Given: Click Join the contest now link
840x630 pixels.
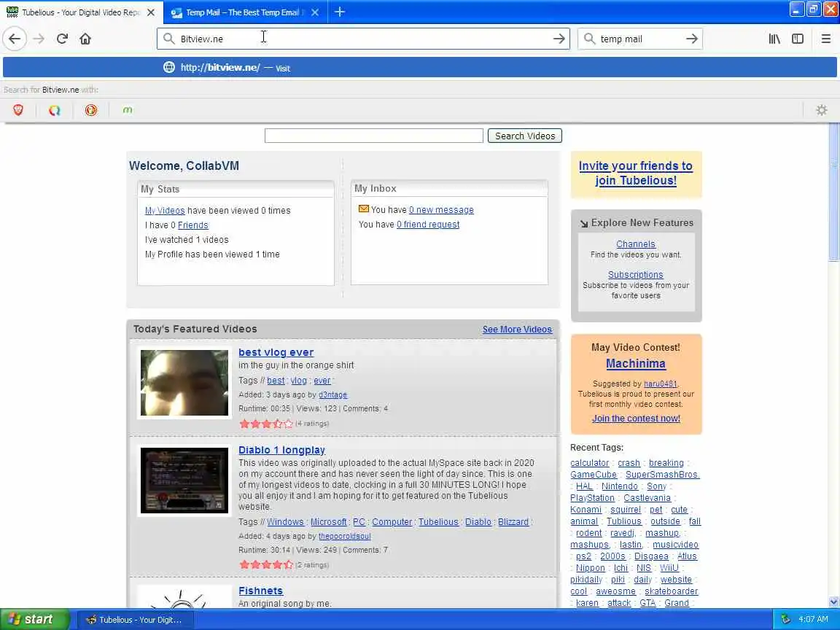Looking at the screenshot, I should (636, 419).
